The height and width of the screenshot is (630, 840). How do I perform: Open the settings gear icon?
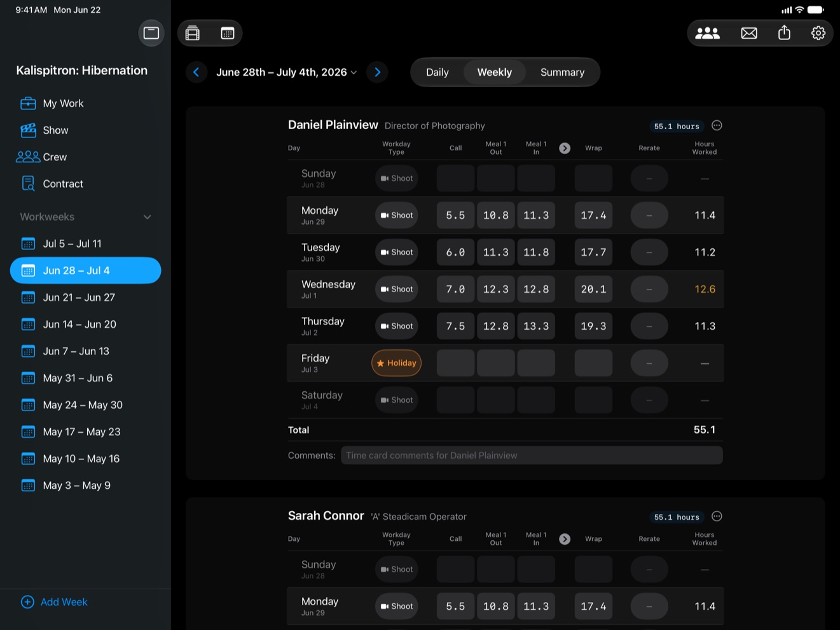[x=818, y=33]
